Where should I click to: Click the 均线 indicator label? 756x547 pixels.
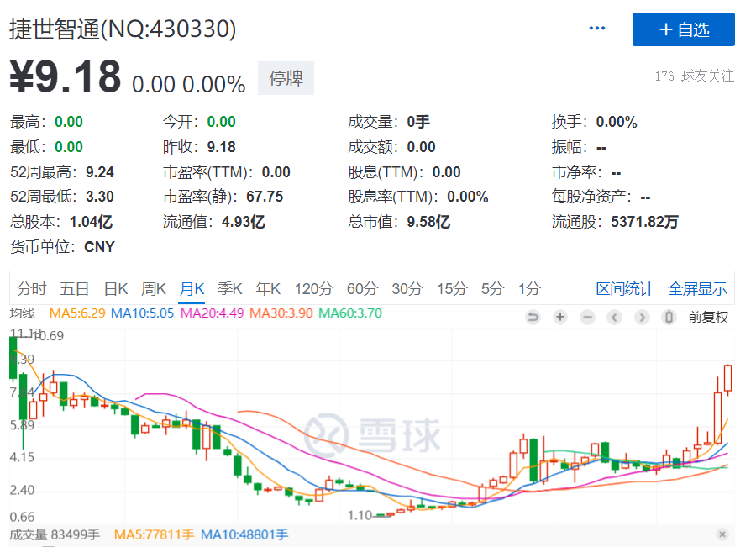[x=22, y=313]
